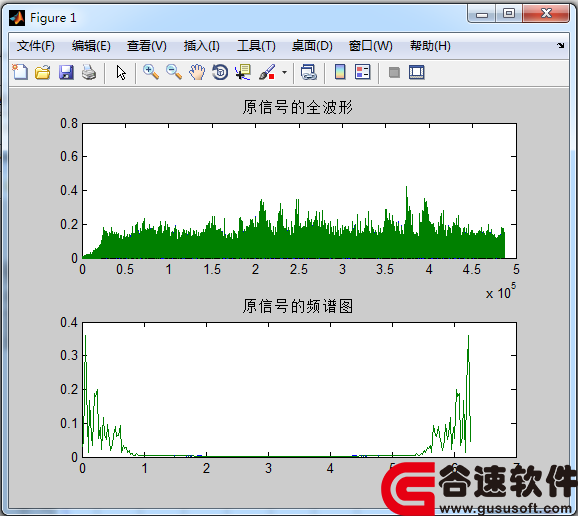Enable the Rotate 3D tool

[220, 72]
